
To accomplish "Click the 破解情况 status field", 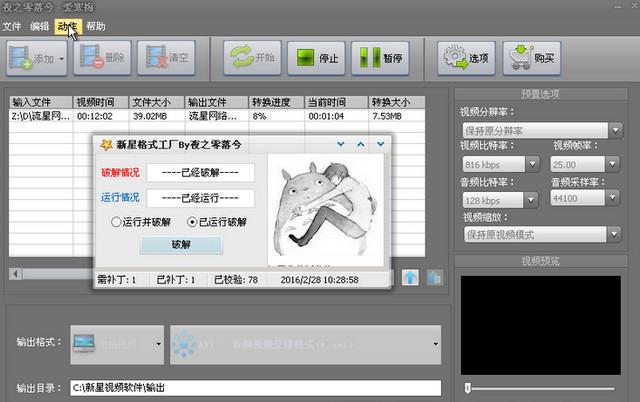I will coord(200,173).
